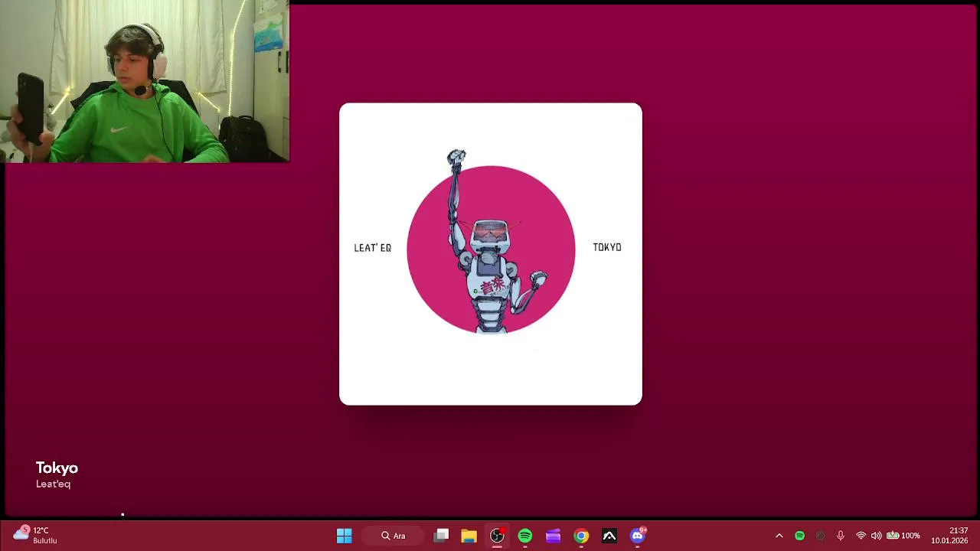The image size is (980, 551).
Task: Click the battery 100% indicator
Action: click(903, 536)
